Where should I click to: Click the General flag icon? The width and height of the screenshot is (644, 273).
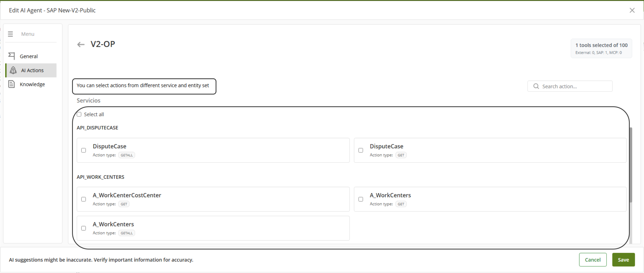tap(11, 56)
